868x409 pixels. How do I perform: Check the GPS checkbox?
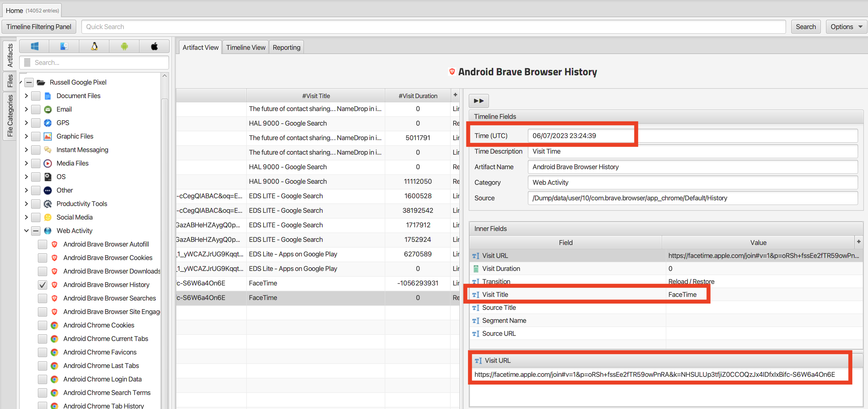tap(36, 123)
